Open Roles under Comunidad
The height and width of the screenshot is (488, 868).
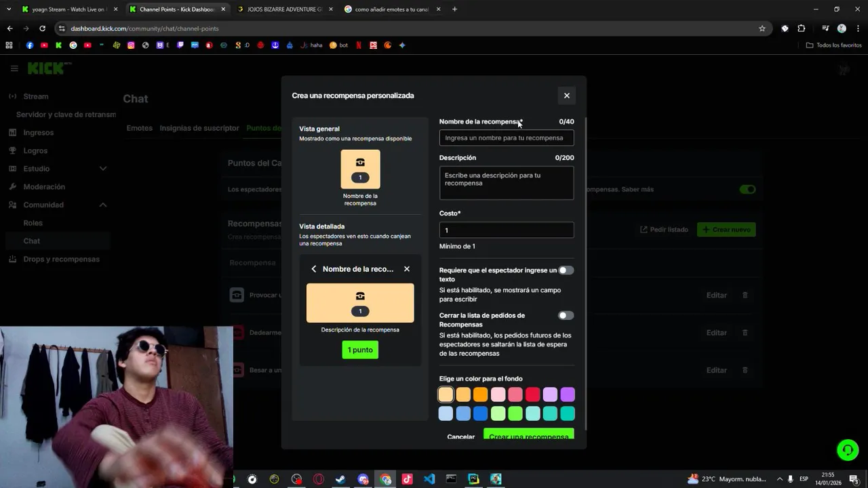coord(33,223)
